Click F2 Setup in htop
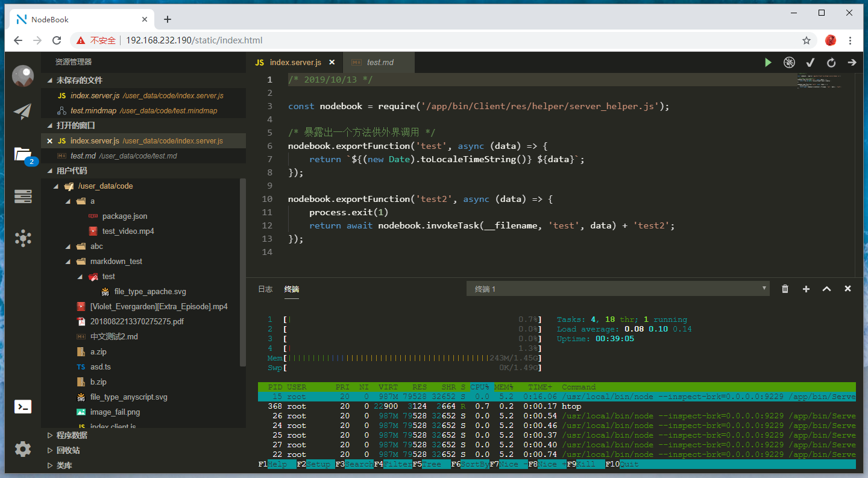 316,464
